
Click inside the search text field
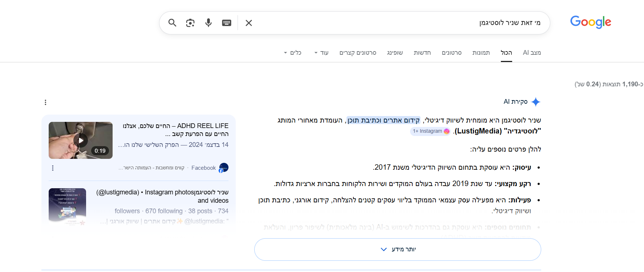[363, 23]
